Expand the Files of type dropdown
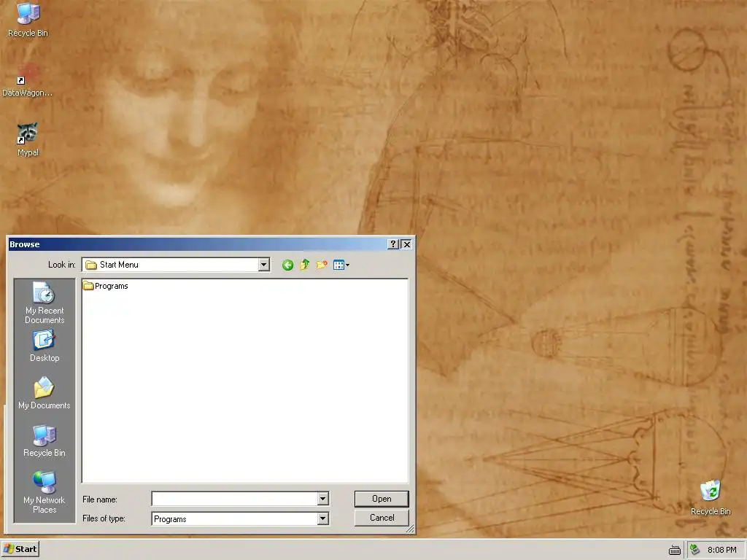747x560 pixels. click(322, 518)
